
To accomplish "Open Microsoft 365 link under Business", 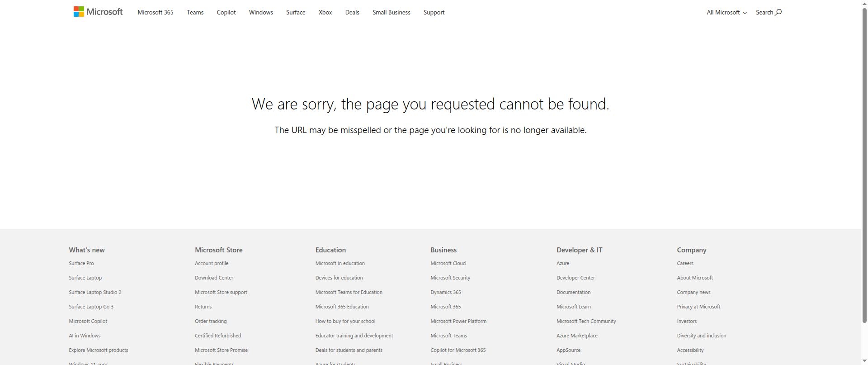I will [x=446, y=307].
